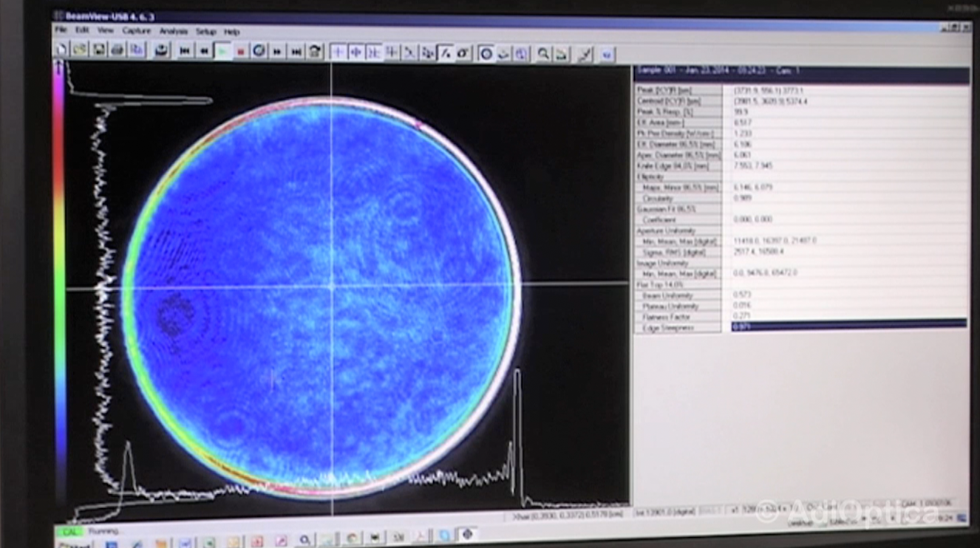Click the Centroid row label in results
The image size is (980, 548).
678,101
